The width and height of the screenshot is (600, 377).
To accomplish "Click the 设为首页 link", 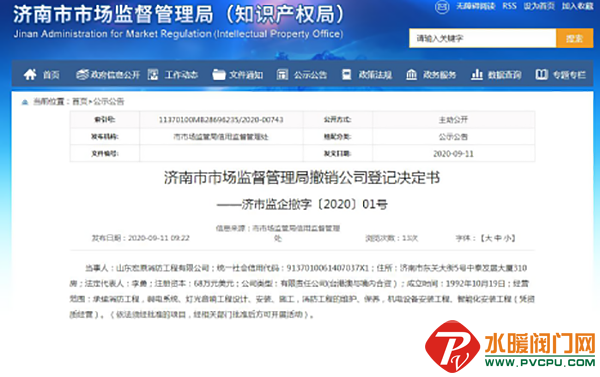I will point(539,6).
